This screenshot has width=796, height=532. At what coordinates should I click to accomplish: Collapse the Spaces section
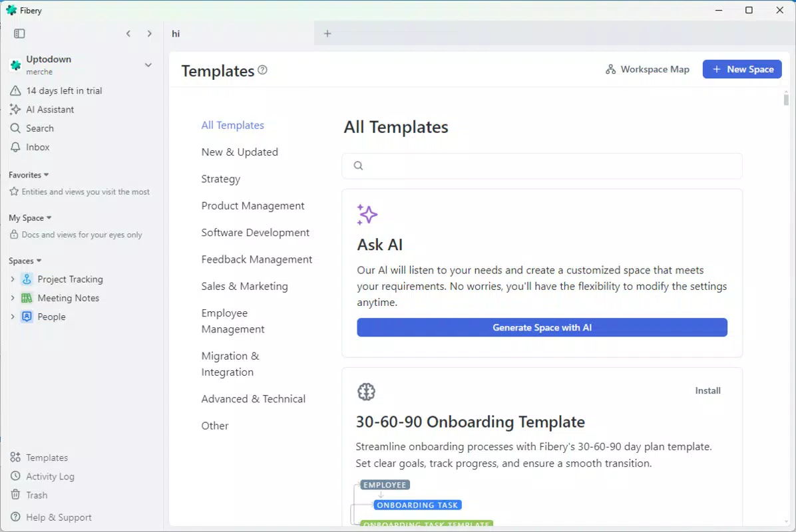tap(25, 261)
